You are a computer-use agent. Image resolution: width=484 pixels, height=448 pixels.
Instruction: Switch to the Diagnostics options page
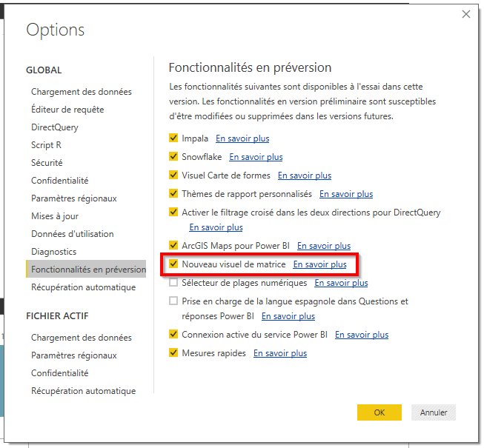[x=53, y=252]
